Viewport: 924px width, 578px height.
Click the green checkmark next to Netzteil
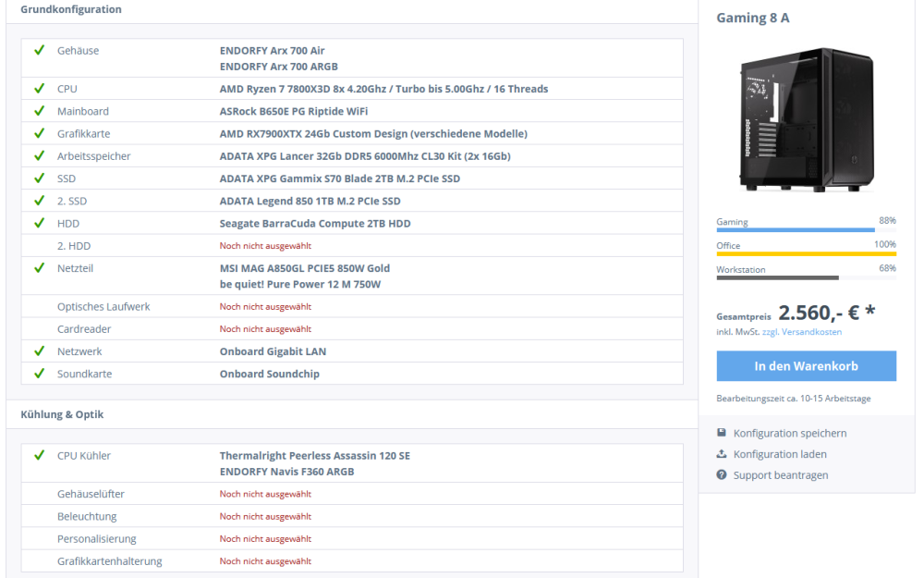pos(39,268)
